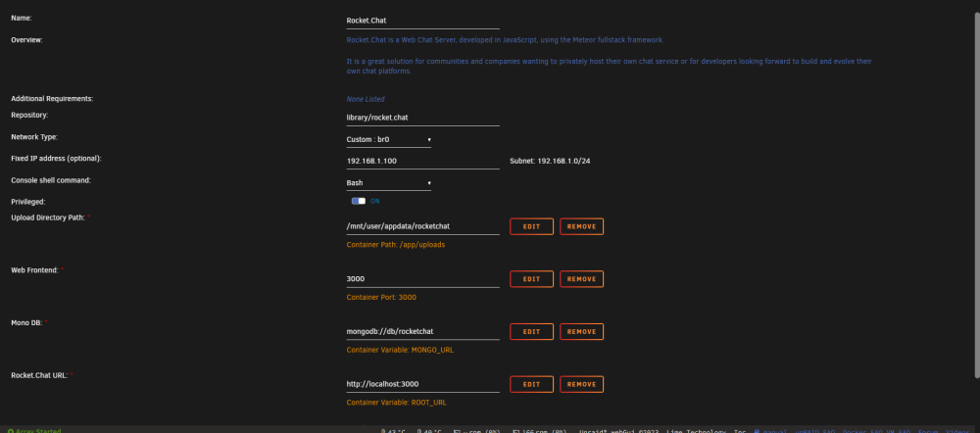
Task: Click the 'Overview:' label
Action: tap(26, 40)
